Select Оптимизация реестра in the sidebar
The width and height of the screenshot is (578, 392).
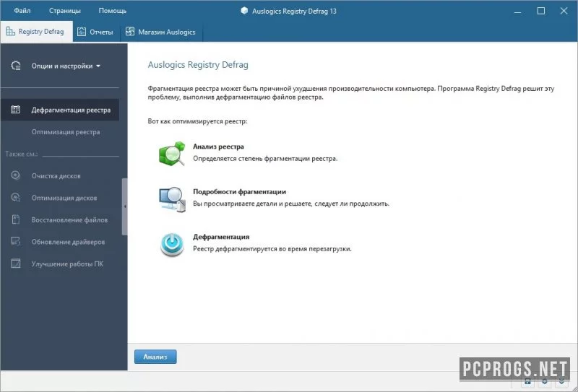66,132
